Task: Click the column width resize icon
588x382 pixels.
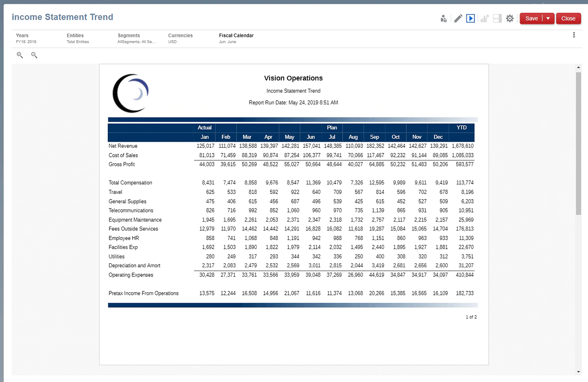Action: click(497, 19)
